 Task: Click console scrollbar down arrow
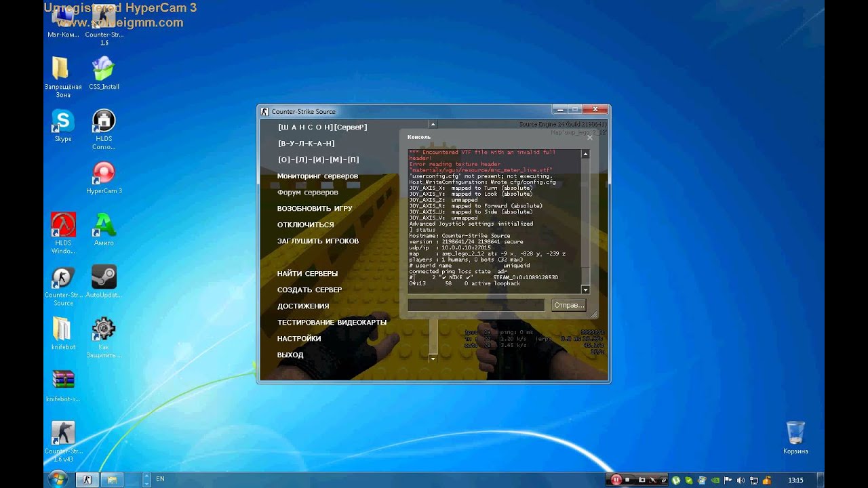tap(585, 290)
